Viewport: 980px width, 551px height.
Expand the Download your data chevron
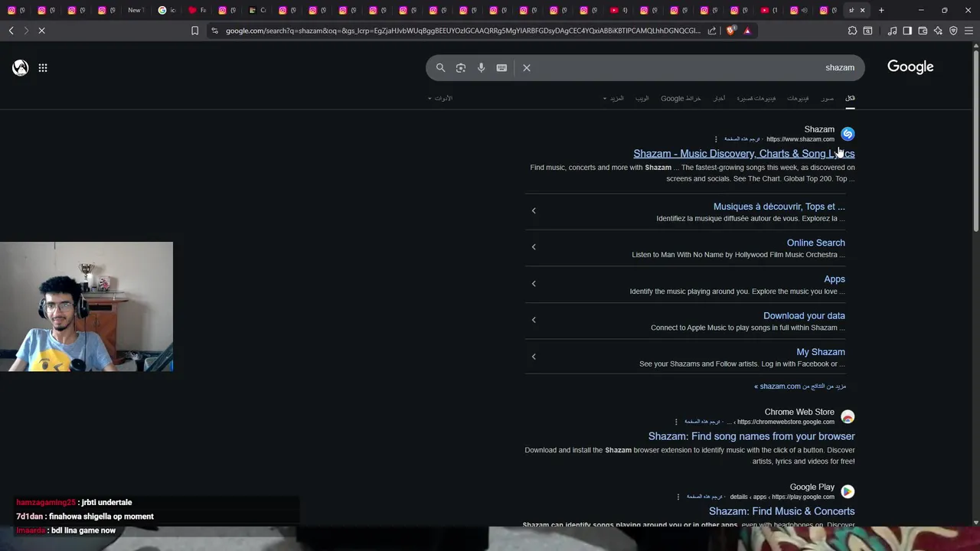(x=534, y=320)
